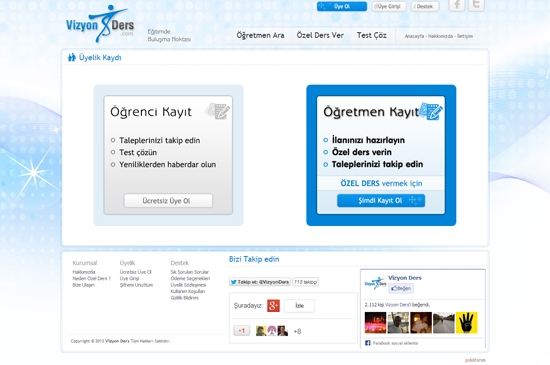Click the İzle button next to Google+
This screenshot has width=550, height=365.
click(x=299, y=306)
